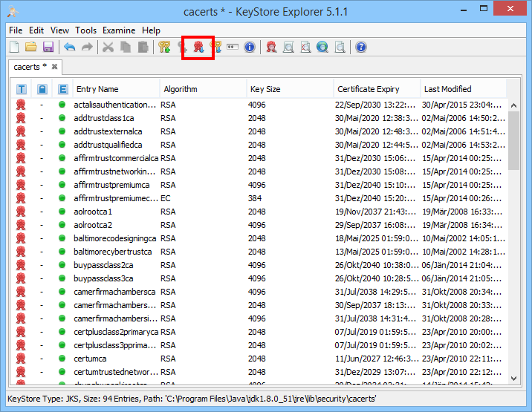Click the scrollbar up arrow
This screenshot has width=532, height=412.
point(513,105)
